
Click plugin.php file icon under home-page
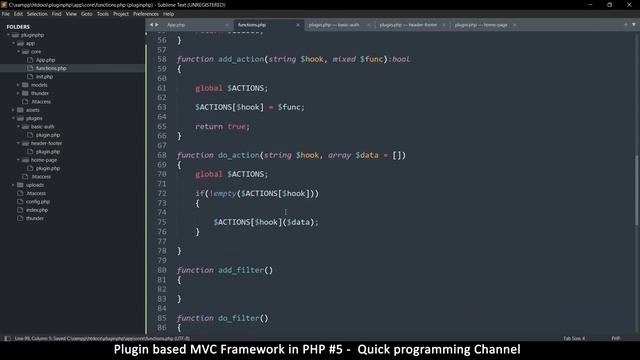30,168
